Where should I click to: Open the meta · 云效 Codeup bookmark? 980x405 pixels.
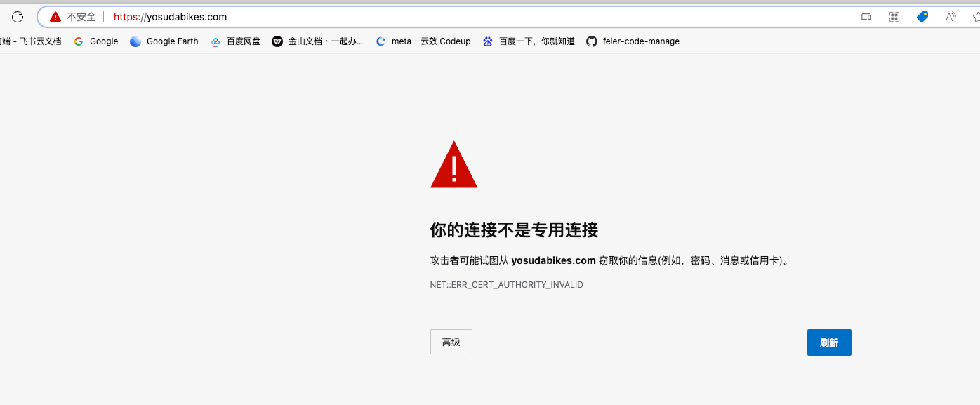pos(423,41)
